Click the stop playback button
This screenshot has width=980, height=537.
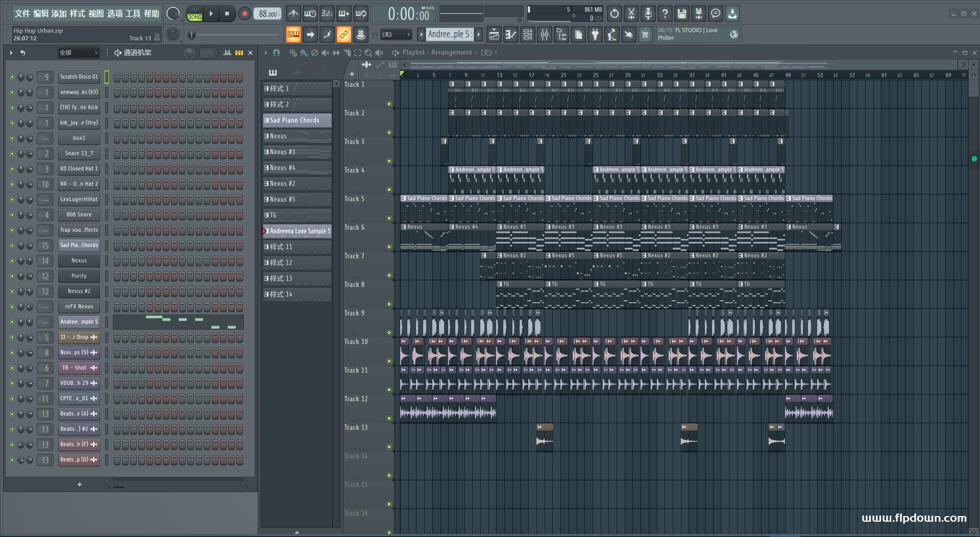(227, 14)
